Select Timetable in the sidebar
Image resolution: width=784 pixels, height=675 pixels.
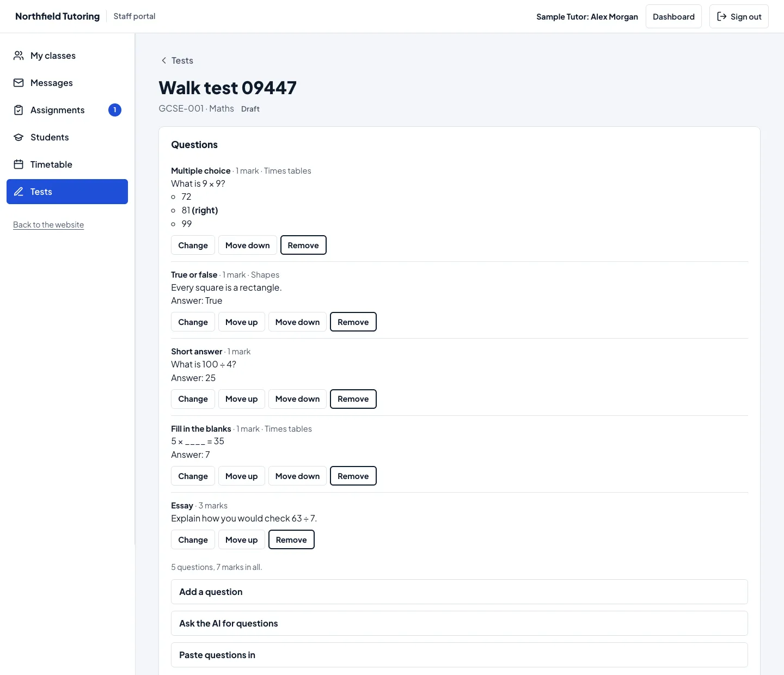tap(67, 164)
